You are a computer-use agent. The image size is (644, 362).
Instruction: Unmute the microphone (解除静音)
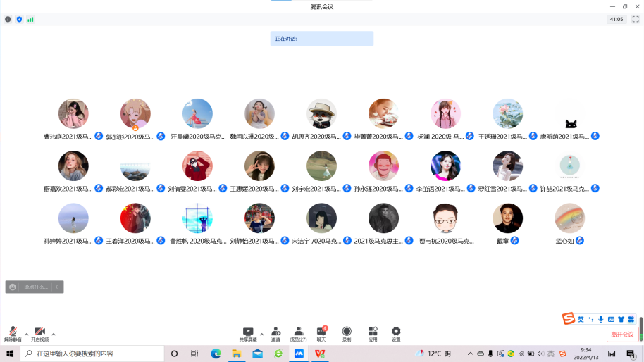pos(13,333)
